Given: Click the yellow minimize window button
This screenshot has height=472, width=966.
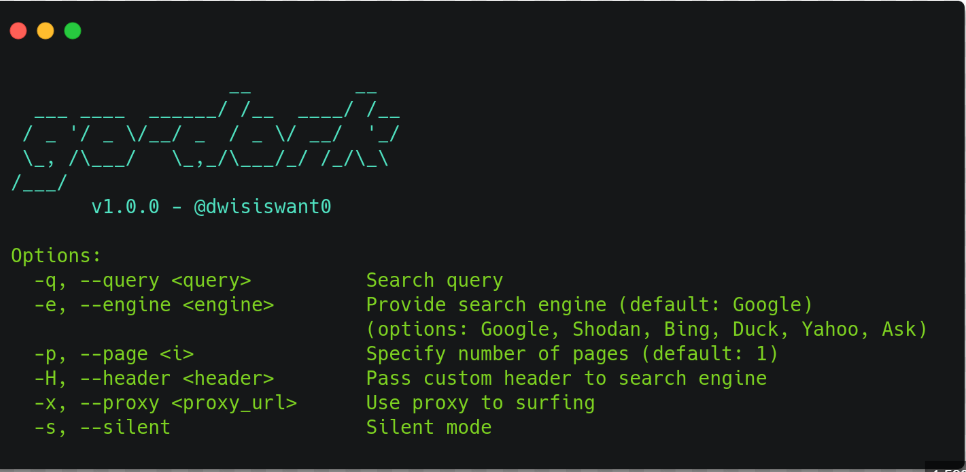Looking at the screenshot, I should 45,31.
